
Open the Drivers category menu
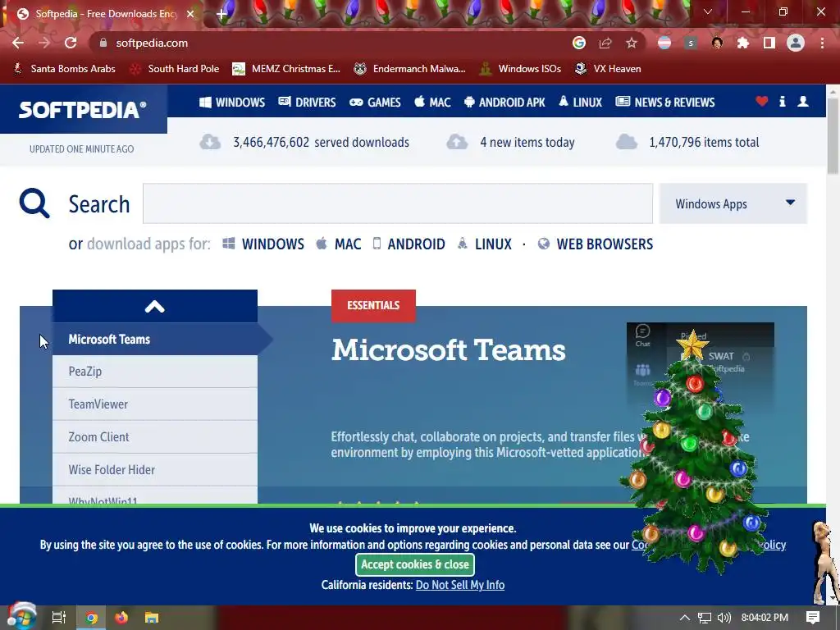pos(307,103)
